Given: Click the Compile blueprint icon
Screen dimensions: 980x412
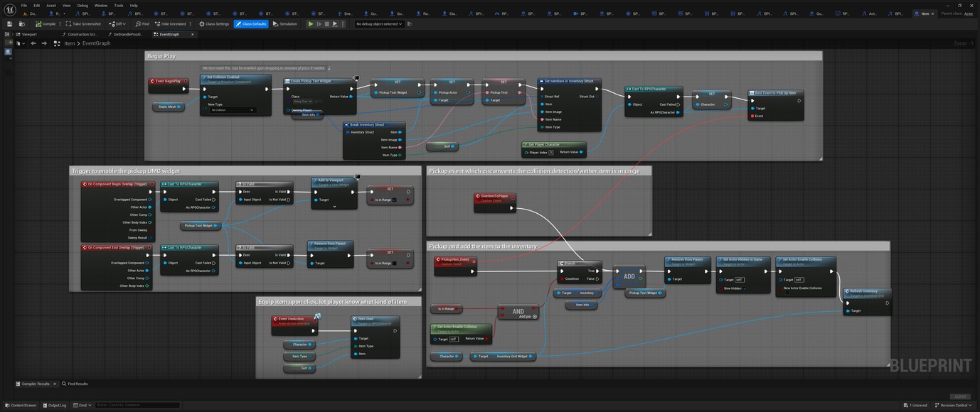Looking at the screenshot, I should coord(39,24).
